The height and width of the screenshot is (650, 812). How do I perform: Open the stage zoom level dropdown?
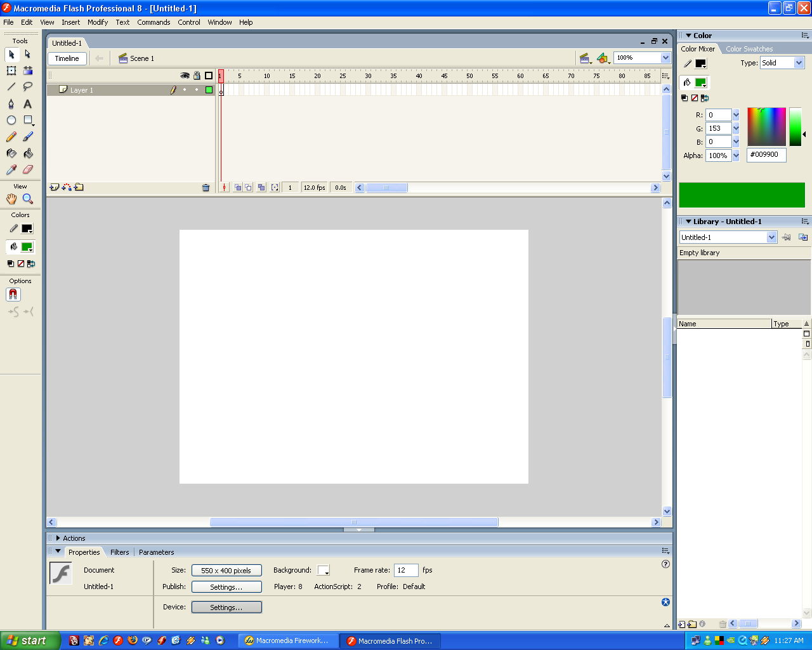[x=665, y=57]
